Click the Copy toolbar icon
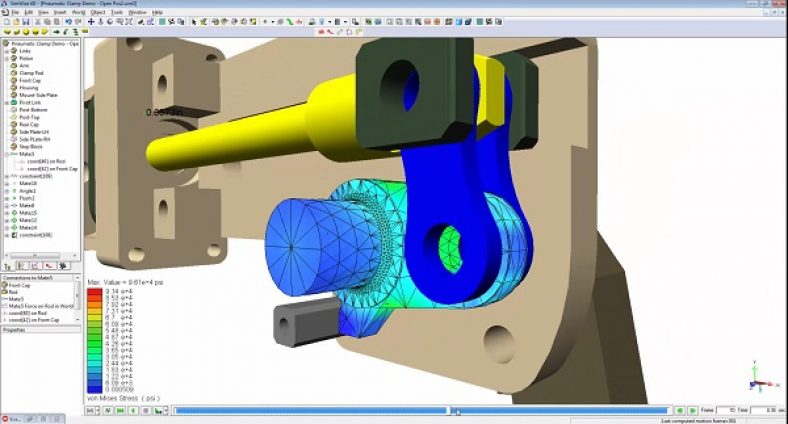 coord(47,22)
